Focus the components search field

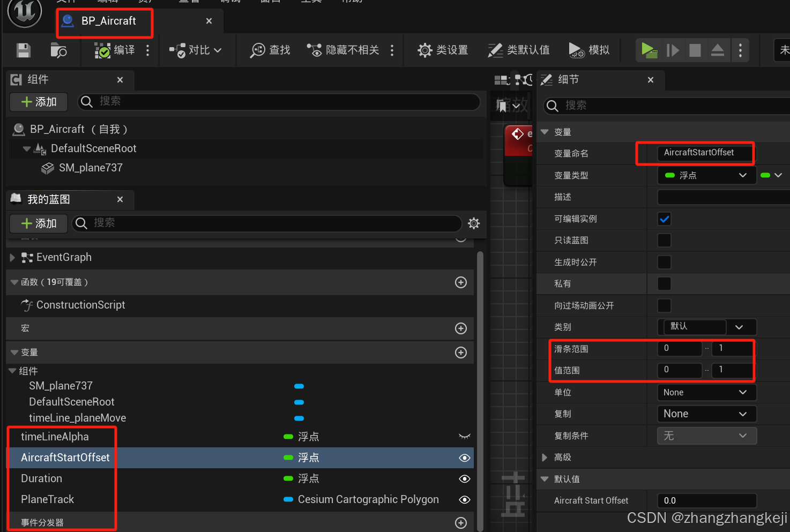click(x=279, y=102)
